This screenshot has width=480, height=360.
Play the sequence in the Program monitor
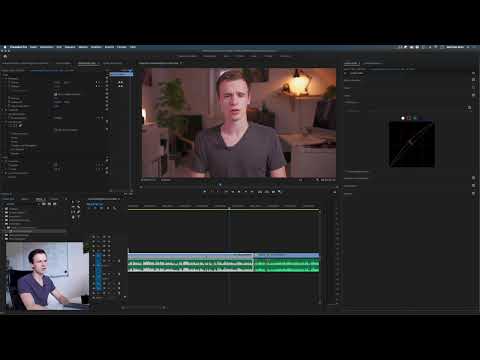coord(239,192)
